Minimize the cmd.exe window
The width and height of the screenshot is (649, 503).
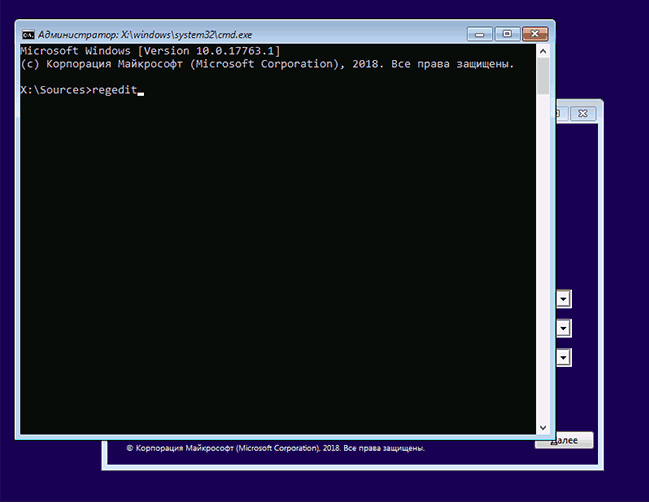click(479, 34)
